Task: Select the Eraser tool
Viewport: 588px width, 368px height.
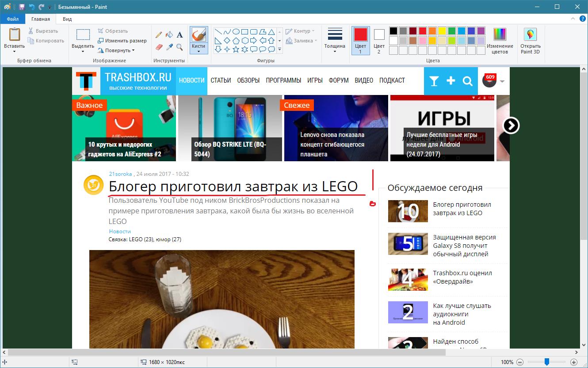Action: [159, 47]
